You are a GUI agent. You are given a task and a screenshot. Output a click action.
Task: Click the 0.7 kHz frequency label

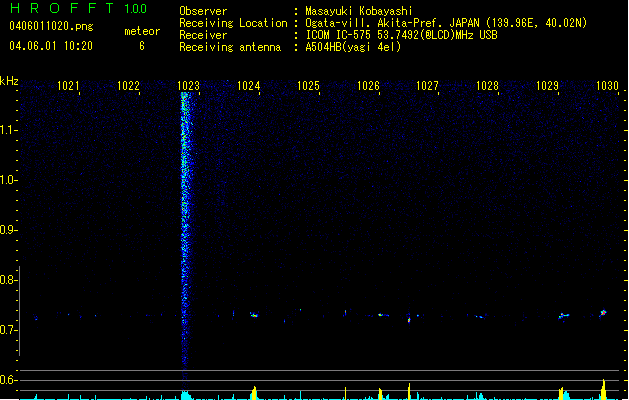pyautogui.click(x=8, y=330)
